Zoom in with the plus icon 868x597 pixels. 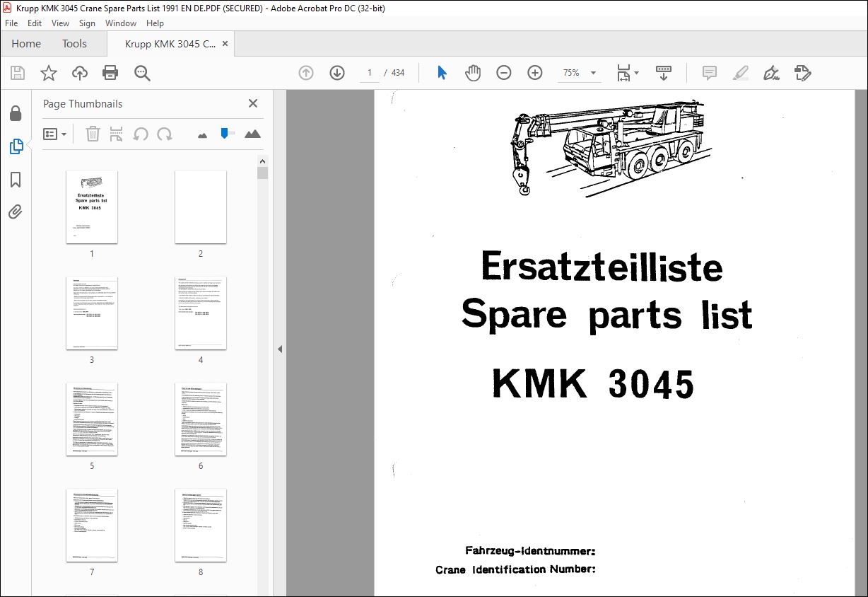(535, 73)
